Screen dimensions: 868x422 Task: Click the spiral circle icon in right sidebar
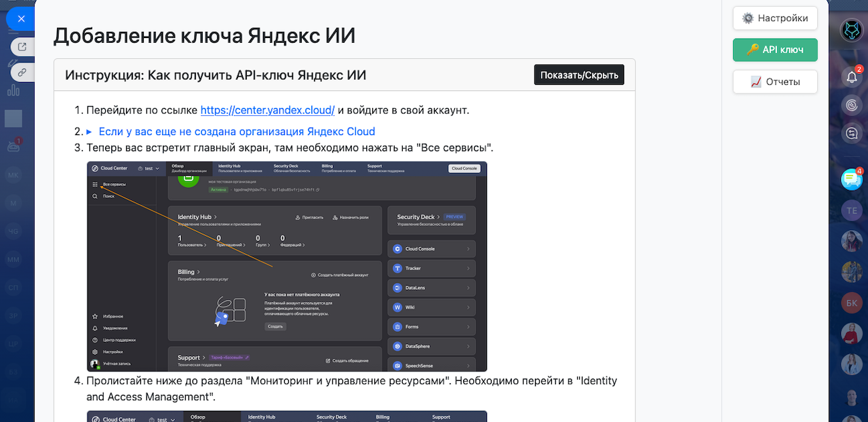852,105
